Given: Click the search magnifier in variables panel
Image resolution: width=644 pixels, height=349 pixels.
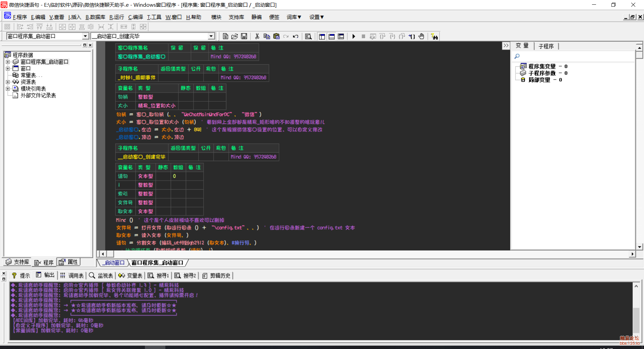Looking at the screenshot, I should coord(517,56).
